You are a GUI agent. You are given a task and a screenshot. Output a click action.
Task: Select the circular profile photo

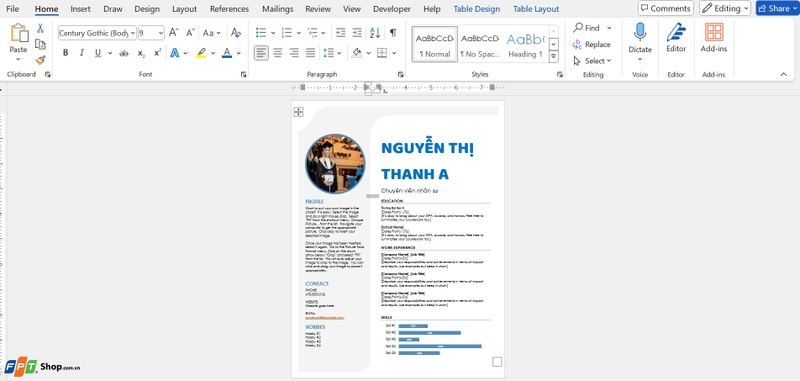click(x=335, y=164)
